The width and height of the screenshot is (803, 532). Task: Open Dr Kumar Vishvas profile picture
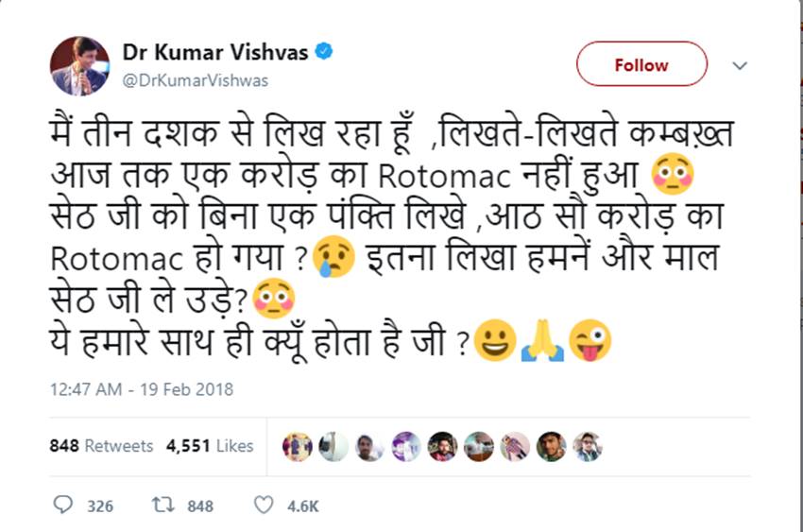(x=78, y=66)
